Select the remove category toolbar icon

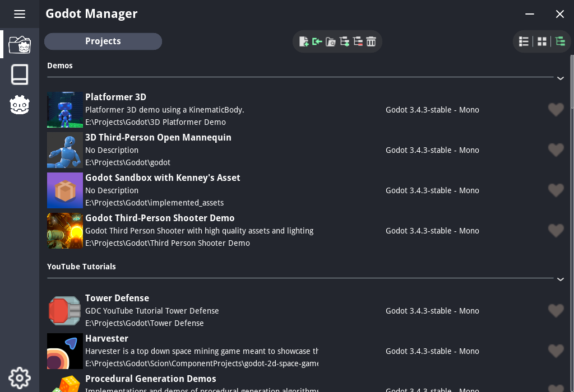358,41
